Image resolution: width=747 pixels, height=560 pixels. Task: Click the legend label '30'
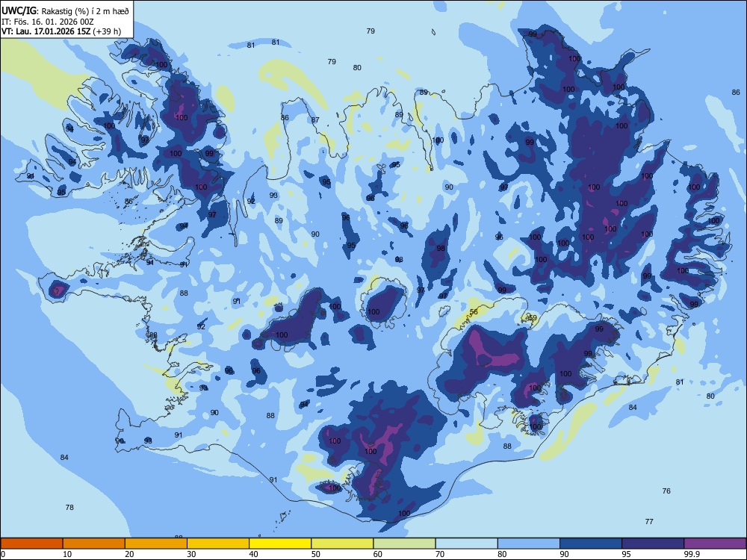point(191,554)
